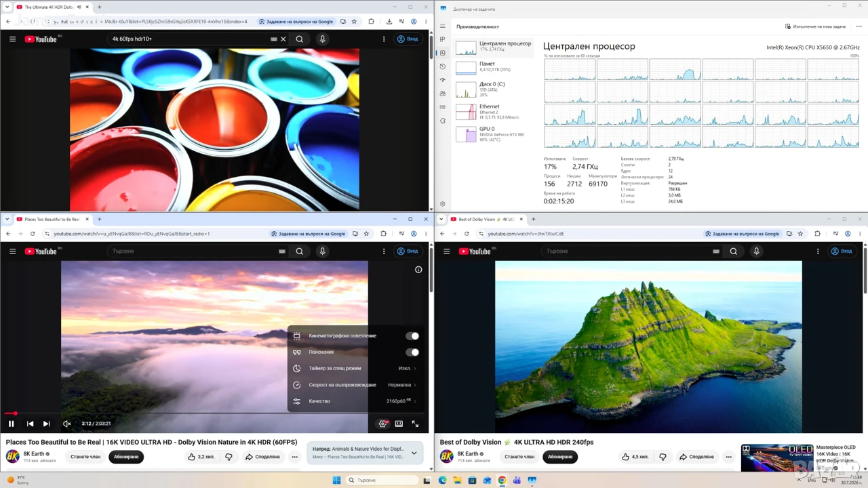Open more actions for Places Too Beautiful video
Image resolution: width=868 pixels, height=488 pixels.
tap(295, 457)
